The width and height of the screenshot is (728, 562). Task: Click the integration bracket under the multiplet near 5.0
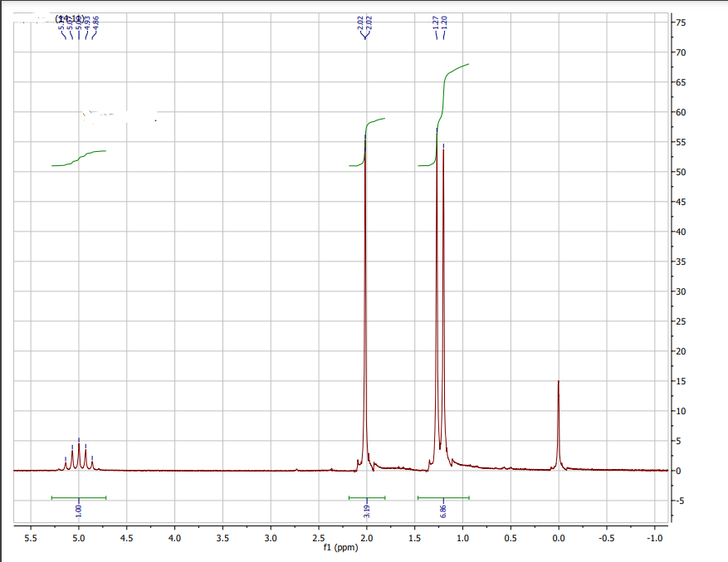pos(77,496)
